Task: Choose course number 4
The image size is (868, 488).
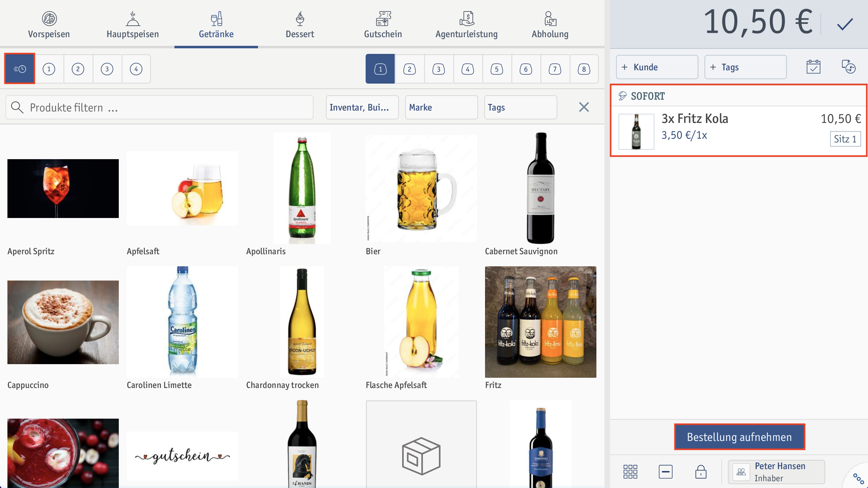Action: point(136,69)
